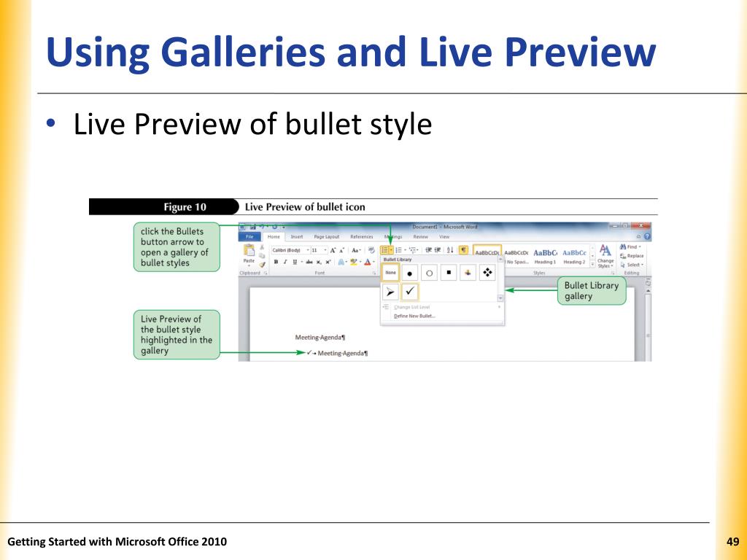
Task: Select the arrowhead bullet style
Action: (391, 292)
